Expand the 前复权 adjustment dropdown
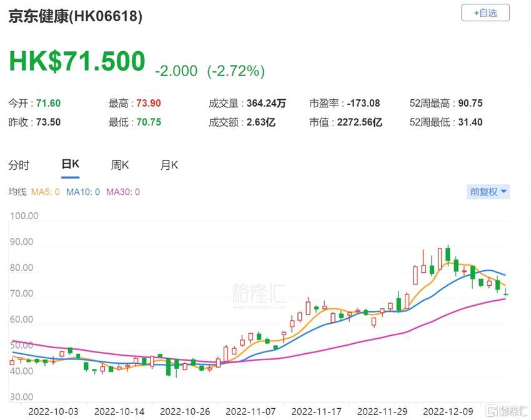Viewport: 531px width, 420px height. coord(488,192)
